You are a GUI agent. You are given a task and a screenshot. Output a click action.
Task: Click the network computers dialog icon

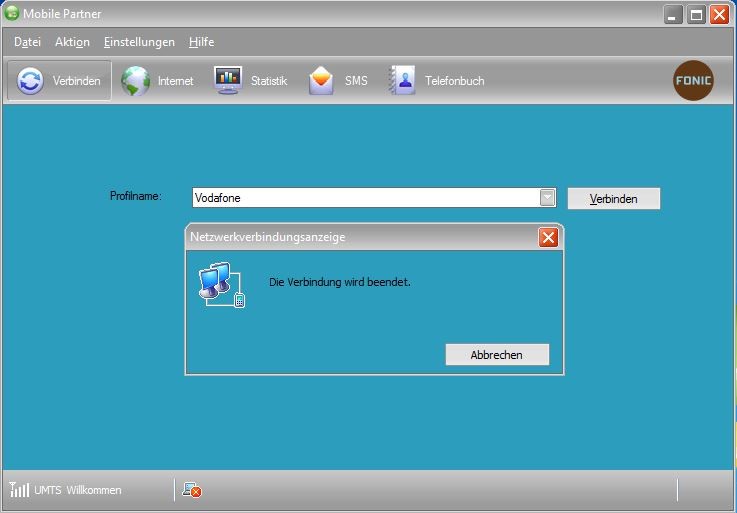click(222, 285)
